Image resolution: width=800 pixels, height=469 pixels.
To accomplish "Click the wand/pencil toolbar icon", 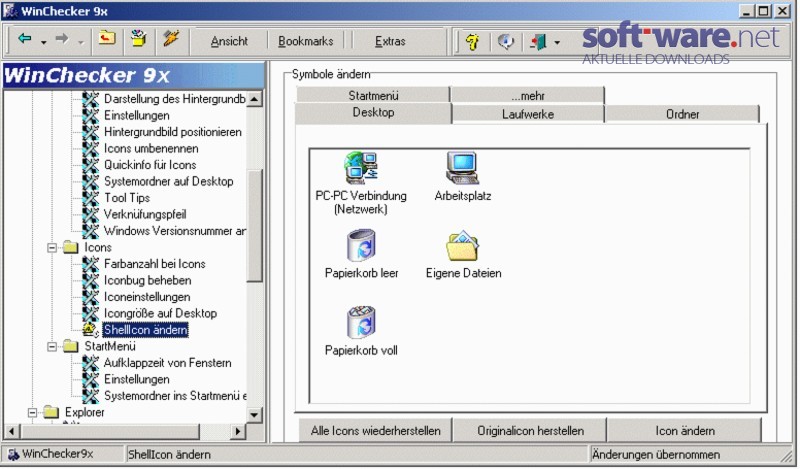I will click(171, 39).
